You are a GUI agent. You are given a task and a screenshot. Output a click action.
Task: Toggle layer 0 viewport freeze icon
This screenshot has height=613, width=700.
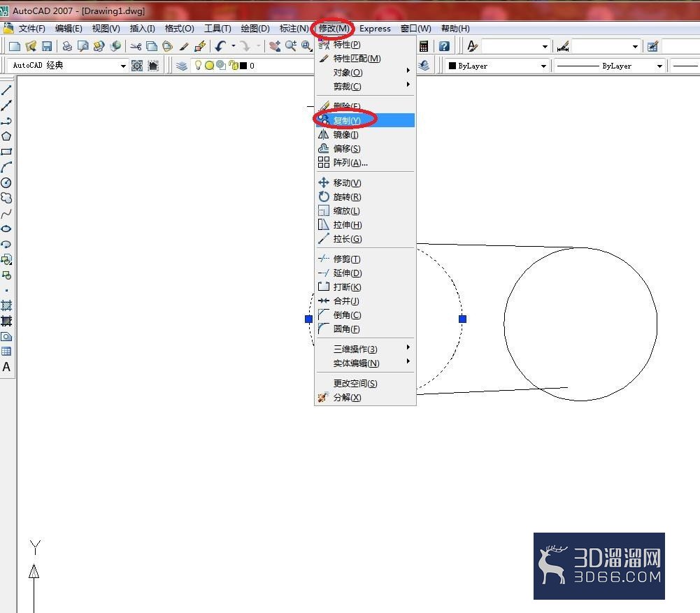pos(221,66)
